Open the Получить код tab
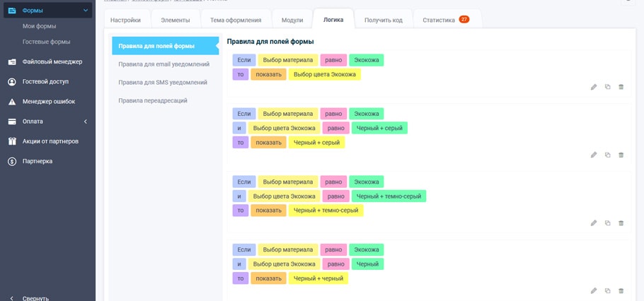 tap(383, 20)
